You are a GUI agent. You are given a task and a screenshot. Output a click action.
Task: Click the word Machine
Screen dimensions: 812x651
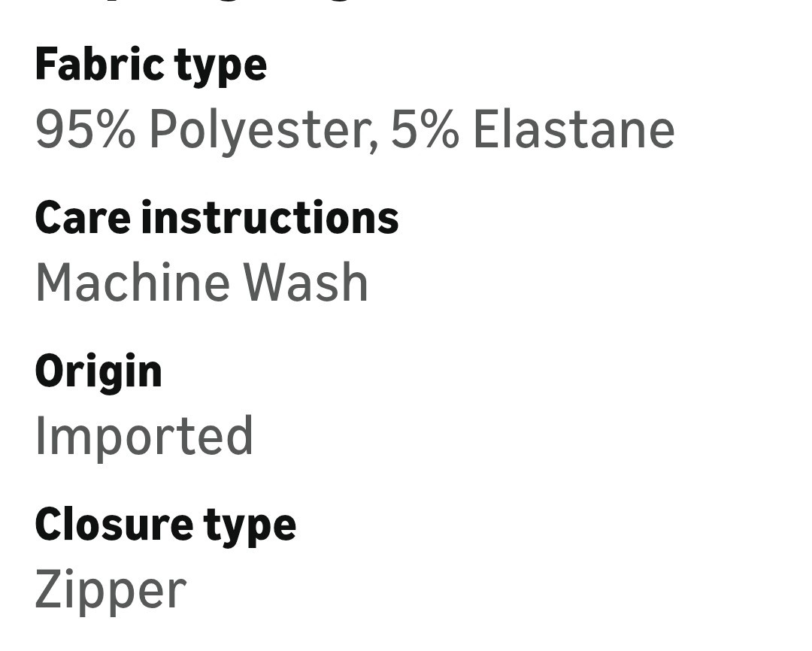132,282
